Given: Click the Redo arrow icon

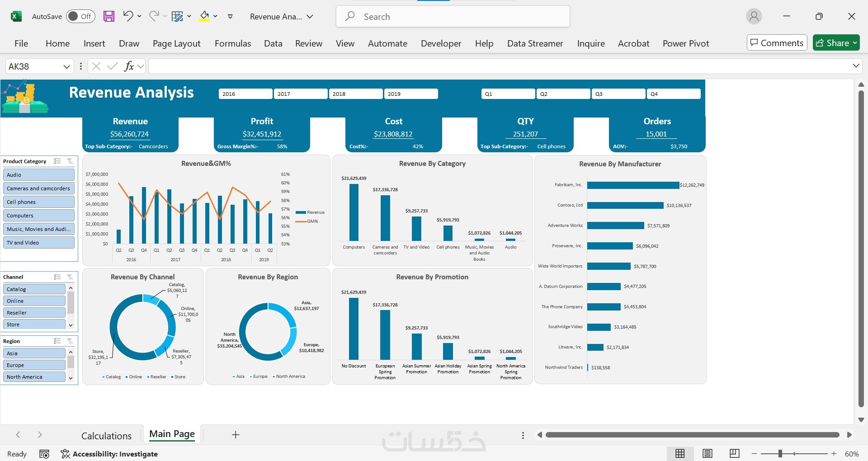Looking at the screenshot, I should coord(154,16).
